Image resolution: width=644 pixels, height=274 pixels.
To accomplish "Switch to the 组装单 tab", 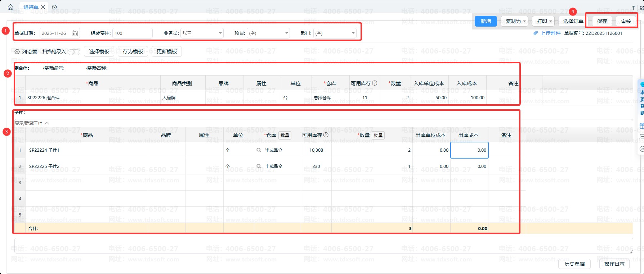I will click(x=31, y=7).
